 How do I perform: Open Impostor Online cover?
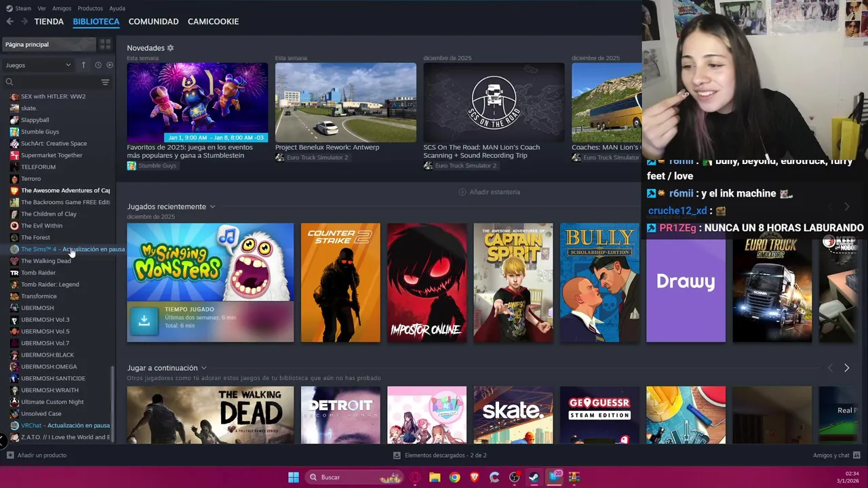click(427, 283)
